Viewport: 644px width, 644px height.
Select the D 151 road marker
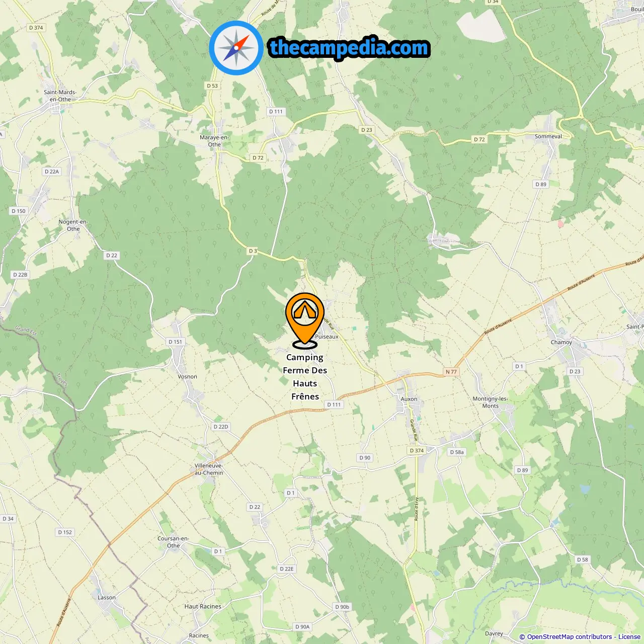pyautogui.click(x=175, y=342)
